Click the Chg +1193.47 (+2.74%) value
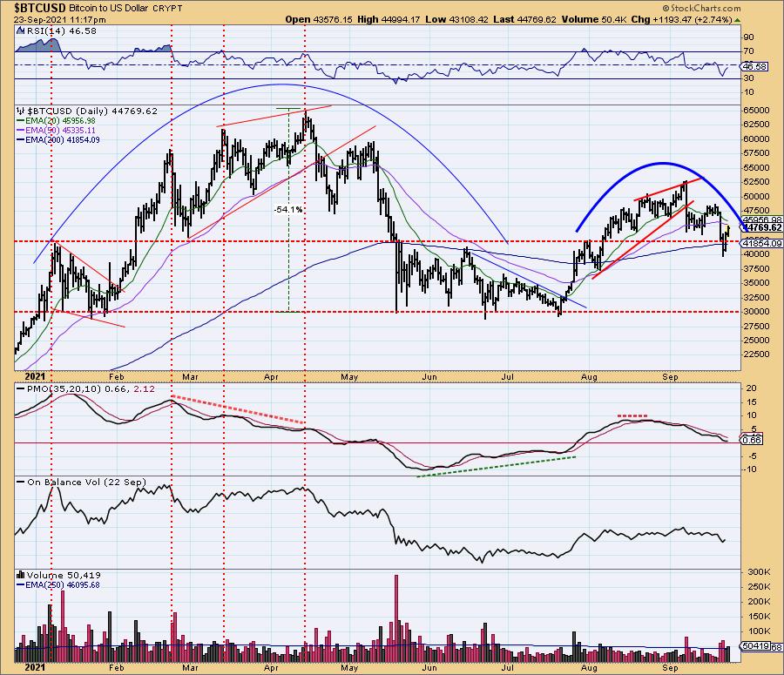This screenshot has height=675, width=784. pyautogui.click(x=681, y=19)
